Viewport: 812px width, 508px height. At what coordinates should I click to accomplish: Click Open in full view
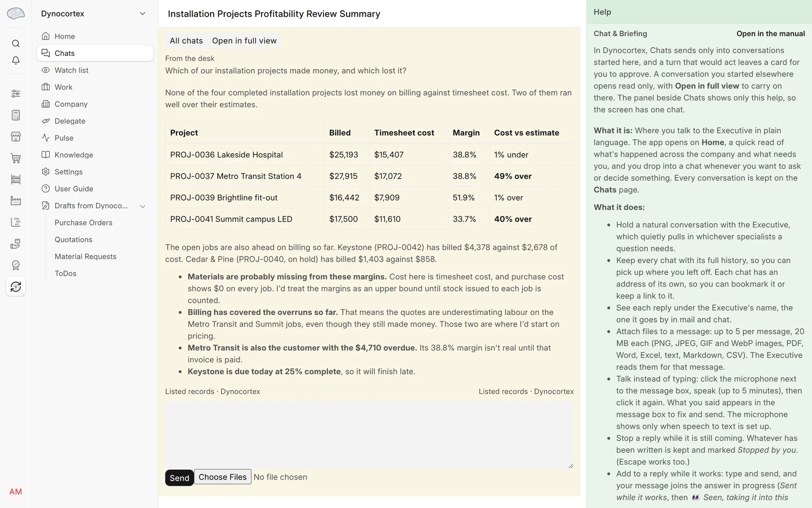(244, 41)
